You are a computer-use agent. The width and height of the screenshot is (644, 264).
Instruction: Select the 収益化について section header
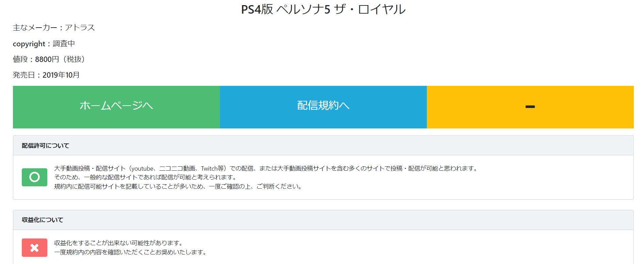[323, 220]
